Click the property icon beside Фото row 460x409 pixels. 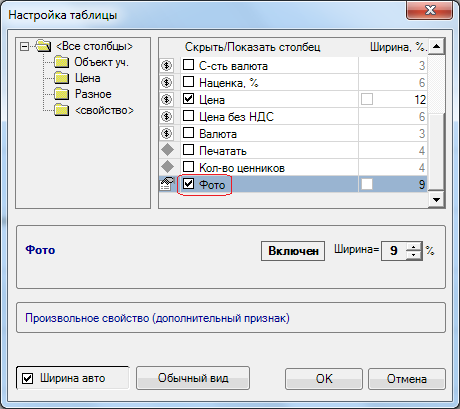[x=167, y=184]
